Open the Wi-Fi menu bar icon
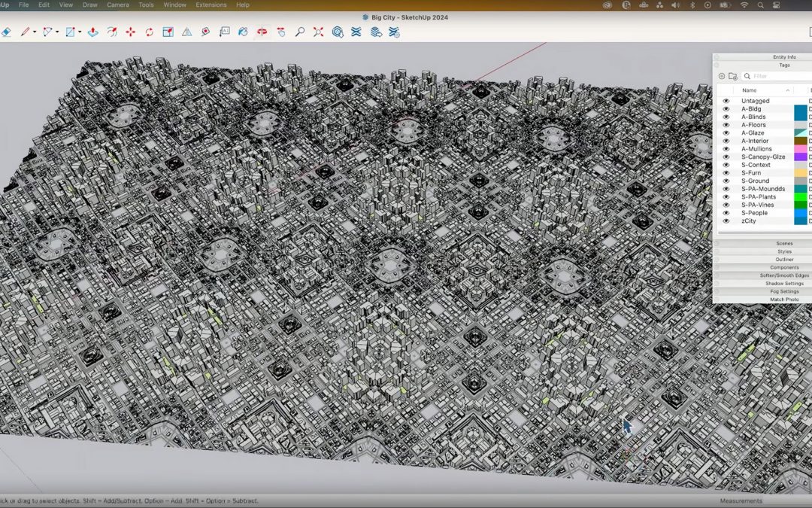Image resolution: width=812 pixels, height=508 pixels. pos(744,5)
